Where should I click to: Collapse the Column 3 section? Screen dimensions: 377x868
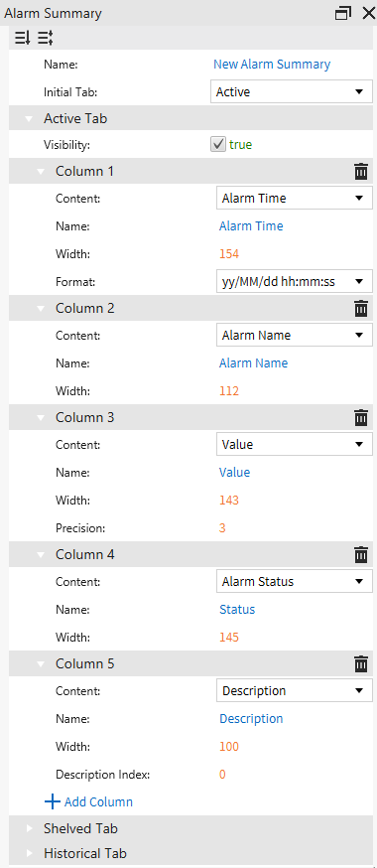tap(41, 417)
